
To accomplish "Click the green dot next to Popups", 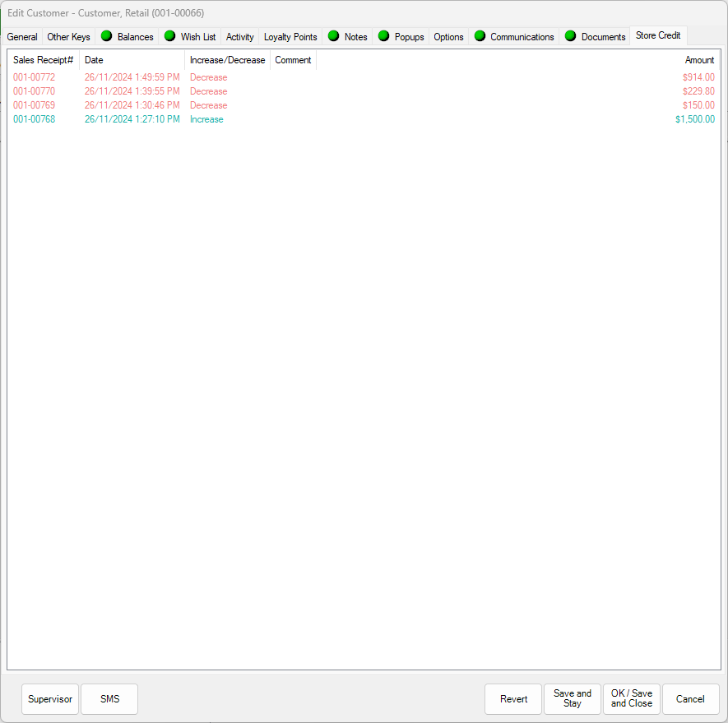I will [383, 36].
